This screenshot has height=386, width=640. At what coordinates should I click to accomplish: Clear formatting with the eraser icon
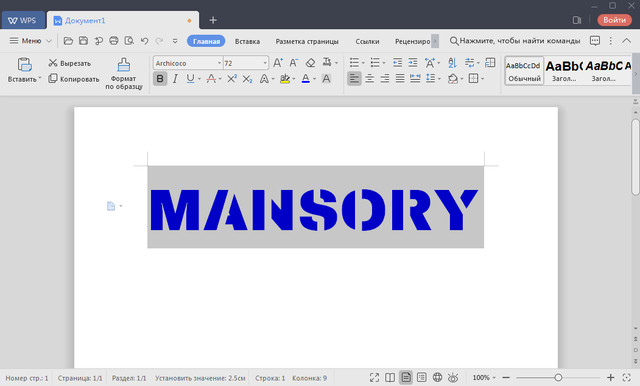[310, 63]
